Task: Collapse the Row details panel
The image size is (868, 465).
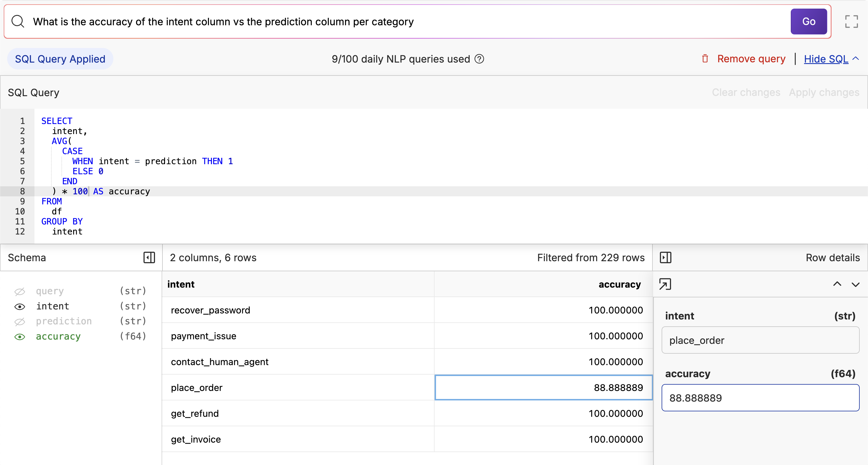Action: pos(665,258)
